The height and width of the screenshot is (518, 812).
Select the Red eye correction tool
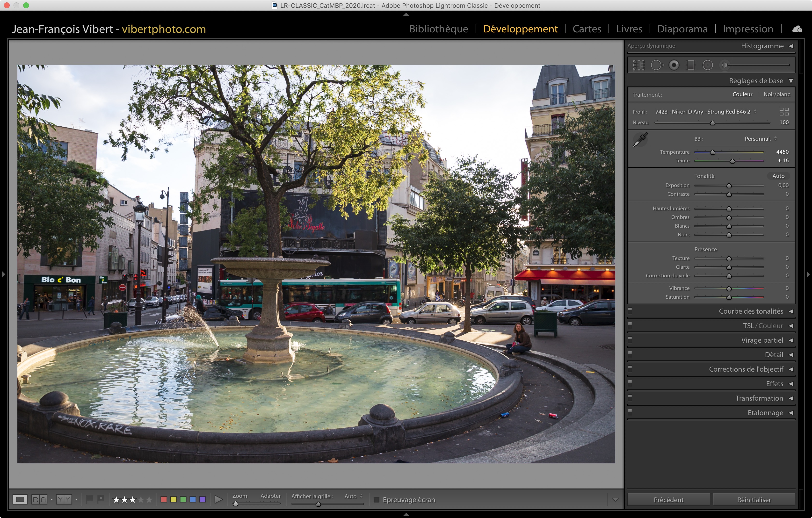(x=674, y=65)
